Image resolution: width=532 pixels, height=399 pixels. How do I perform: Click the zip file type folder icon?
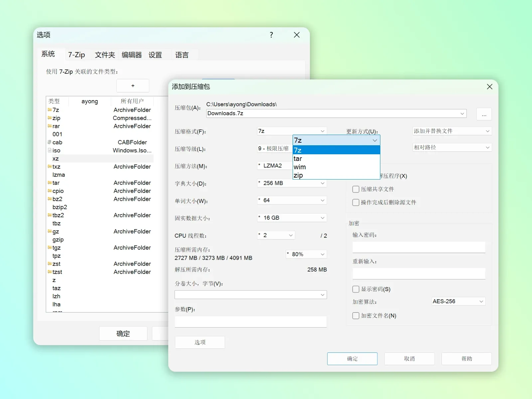coord(50,118)
